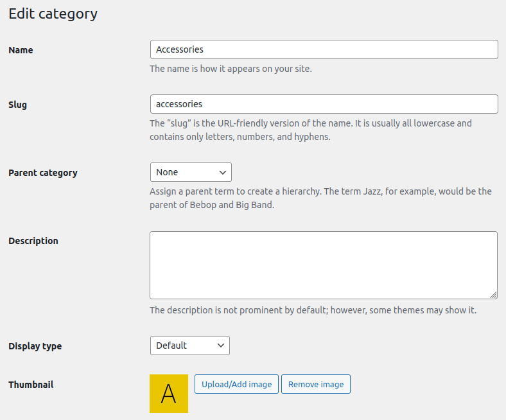Image resolution: width=506 pixels, height=420 pixels.
Task: Click the yellow 'A' category thumbnail
Action: tap(169, 394)
